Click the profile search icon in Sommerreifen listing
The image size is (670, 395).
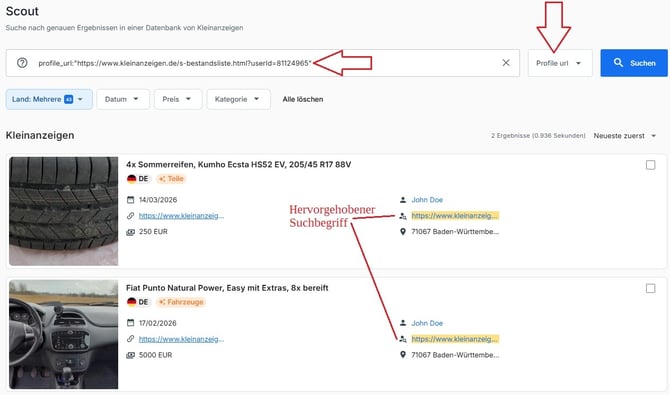click(403, 216)
